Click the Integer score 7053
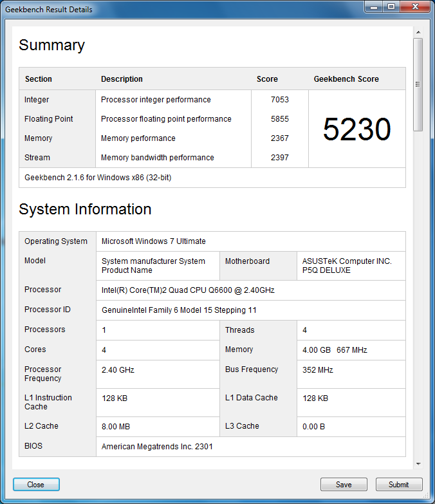 point(279,100)
